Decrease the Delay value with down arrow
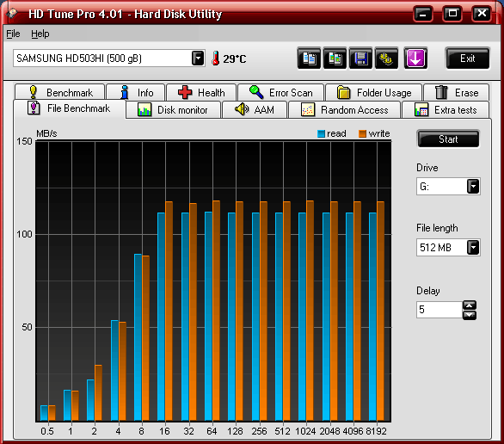This screenshot has height=444, width=504. point(470,315)
